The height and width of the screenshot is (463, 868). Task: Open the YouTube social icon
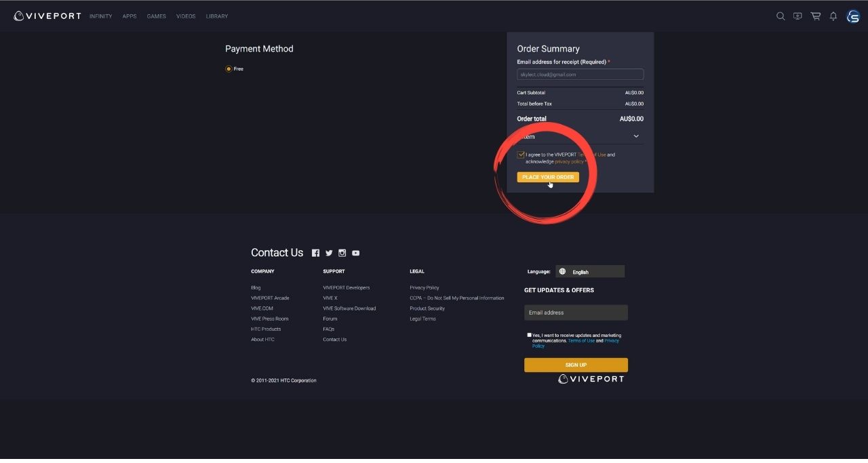click(x=356, y=253)
